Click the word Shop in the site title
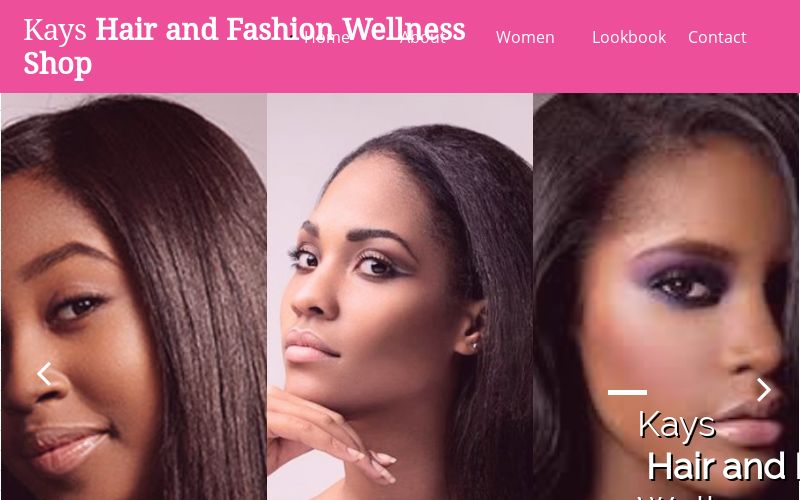 coord(58,64)
